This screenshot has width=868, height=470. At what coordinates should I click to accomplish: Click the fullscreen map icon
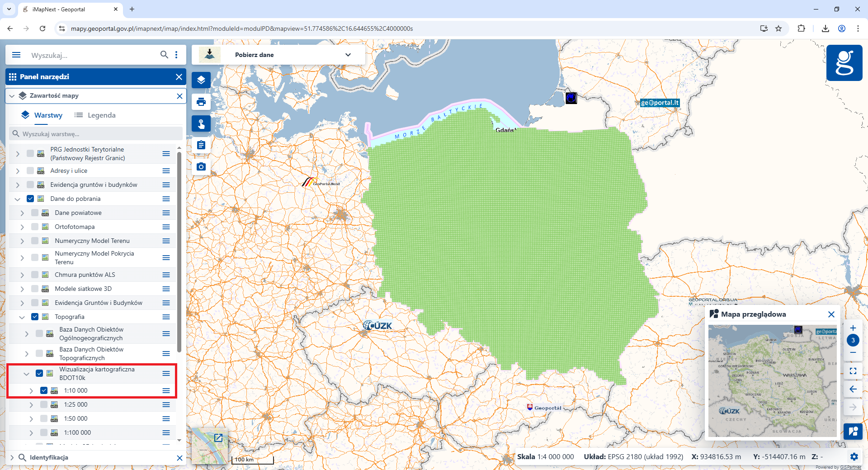point(854,371)
